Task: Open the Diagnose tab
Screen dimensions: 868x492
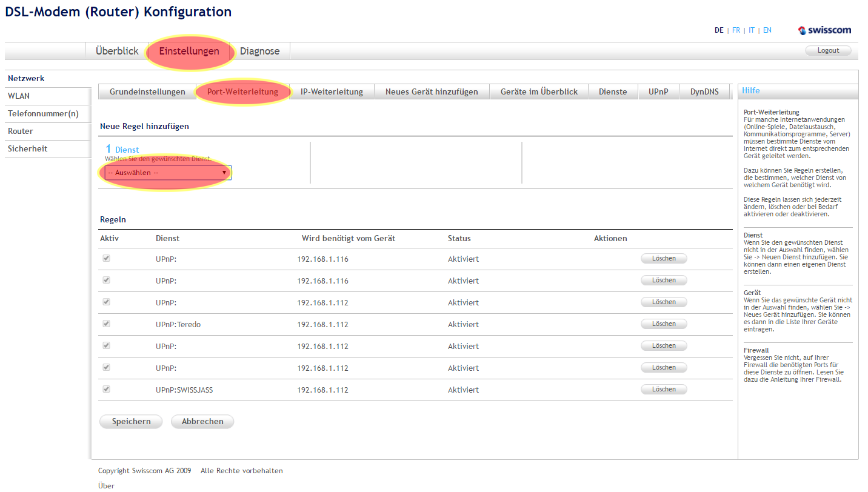Action: (x=259, y=52)
